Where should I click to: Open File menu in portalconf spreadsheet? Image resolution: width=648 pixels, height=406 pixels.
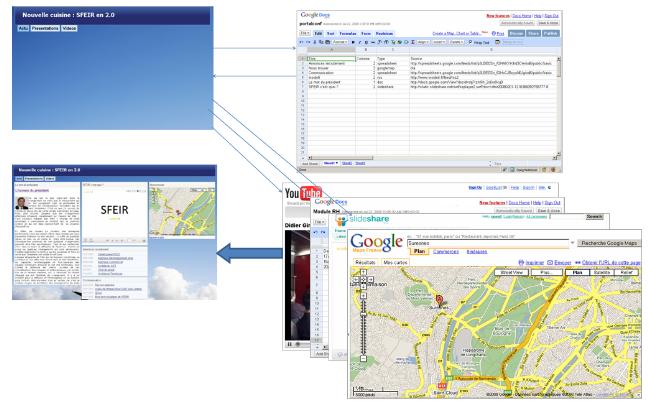tap(305, 33)
